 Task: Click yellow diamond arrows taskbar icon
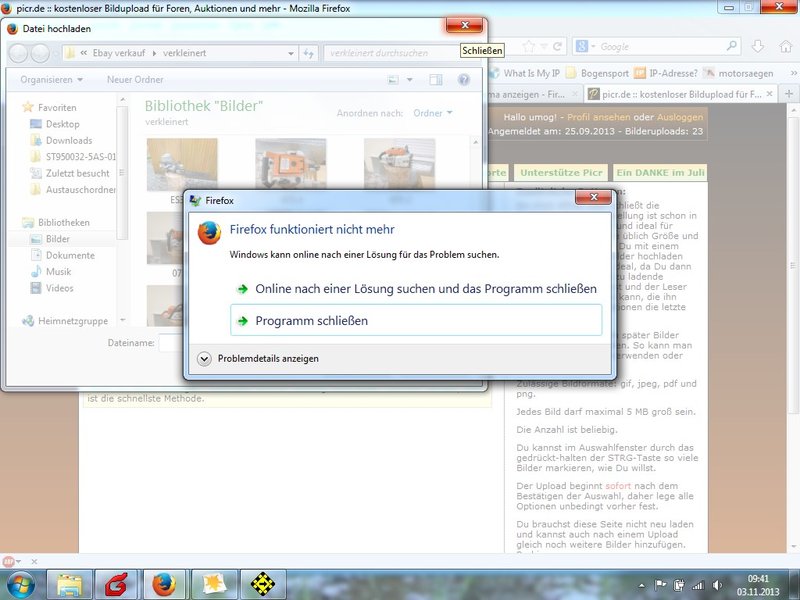[x=263, y=585]
